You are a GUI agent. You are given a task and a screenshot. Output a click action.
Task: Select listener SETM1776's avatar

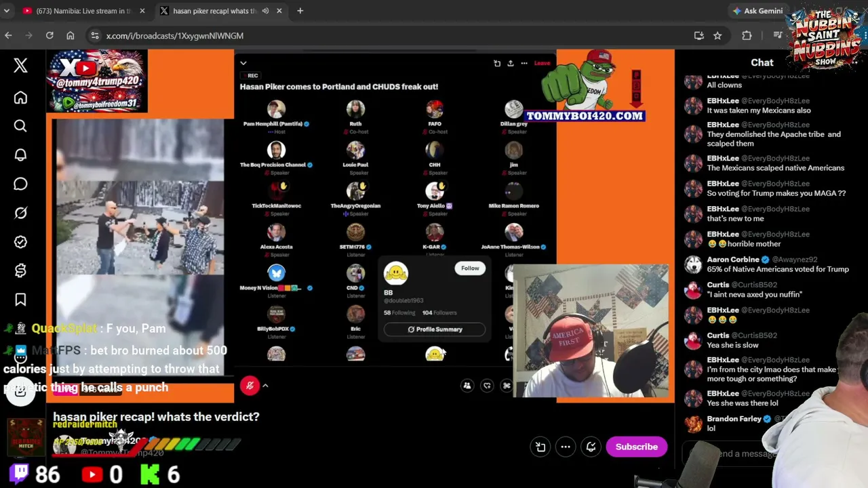click(x=355, y=232)
